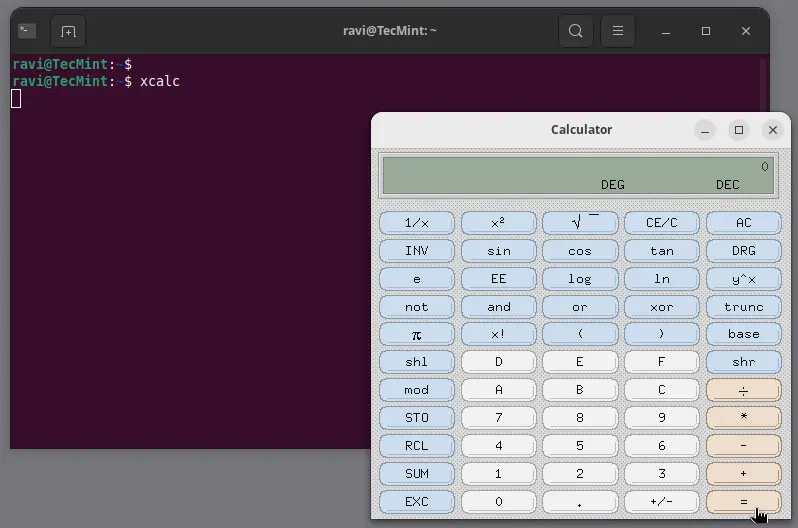Click the EXC exchange memory button
Screen dimensions: 798x528
(417, 502)
